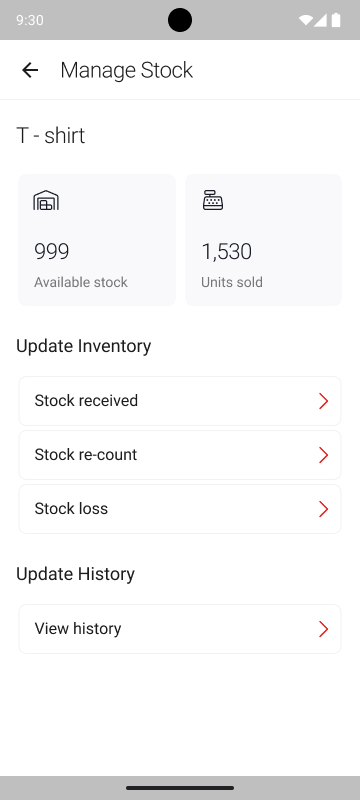This screenshot has height=800, width=360.
Task: Click the Manage Stock title
Action: [126, 70]
